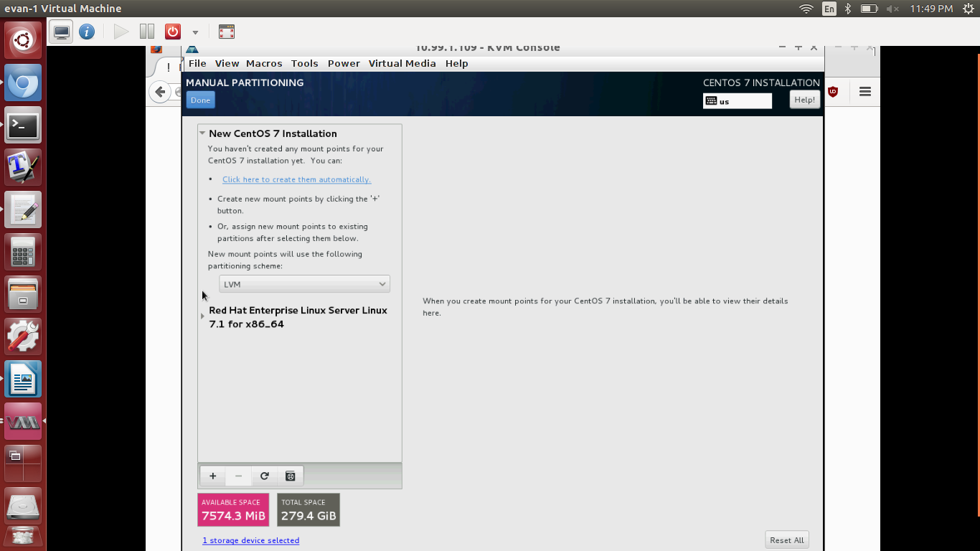Reload storage configuration with refresh icon

pos(265,476)
